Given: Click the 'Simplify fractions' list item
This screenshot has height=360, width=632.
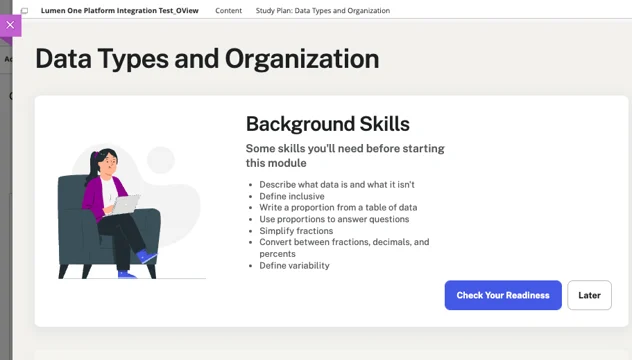Looking at the screenshot, I should (x=296, y=231).
